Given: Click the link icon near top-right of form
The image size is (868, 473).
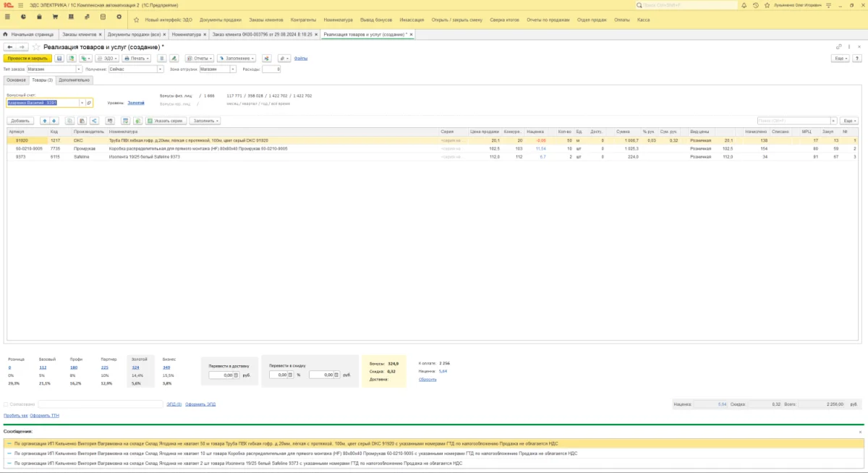Looking at the screenshot, I should pos(839,47).
